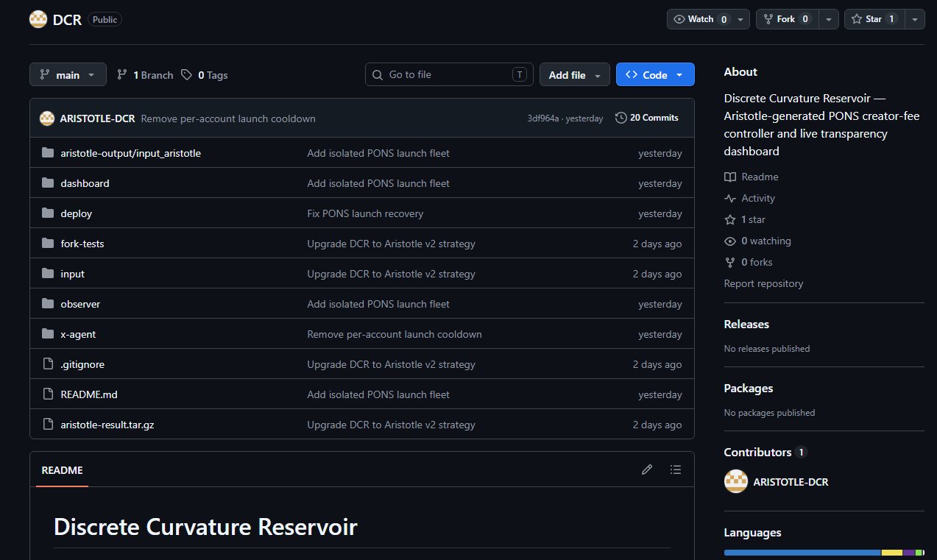This screenshot has width=937, height=560.
Task: Open latest commit message Remove per-account launch cooldown
Action: coord(228,118)
